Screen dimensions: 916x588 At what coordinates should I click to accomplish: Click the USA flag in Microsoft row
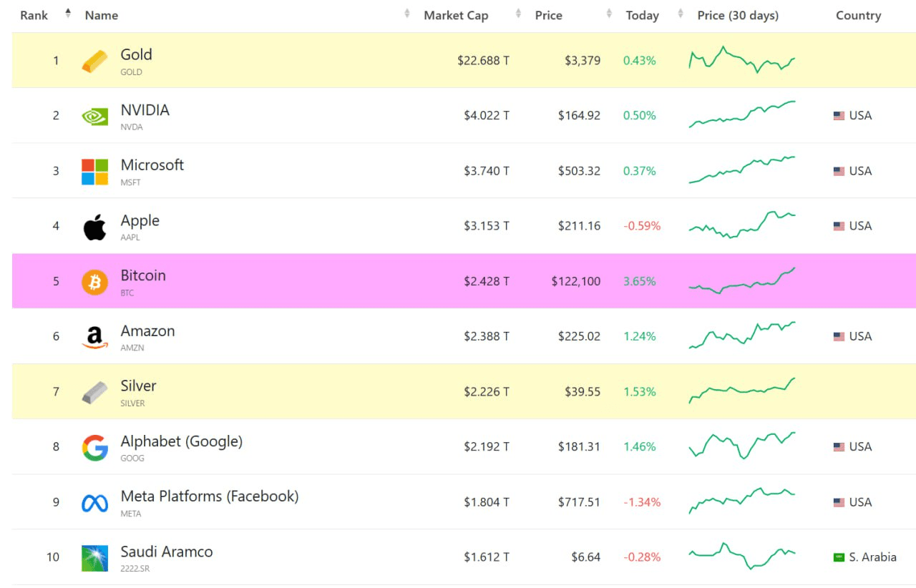[x=839, y=171]
